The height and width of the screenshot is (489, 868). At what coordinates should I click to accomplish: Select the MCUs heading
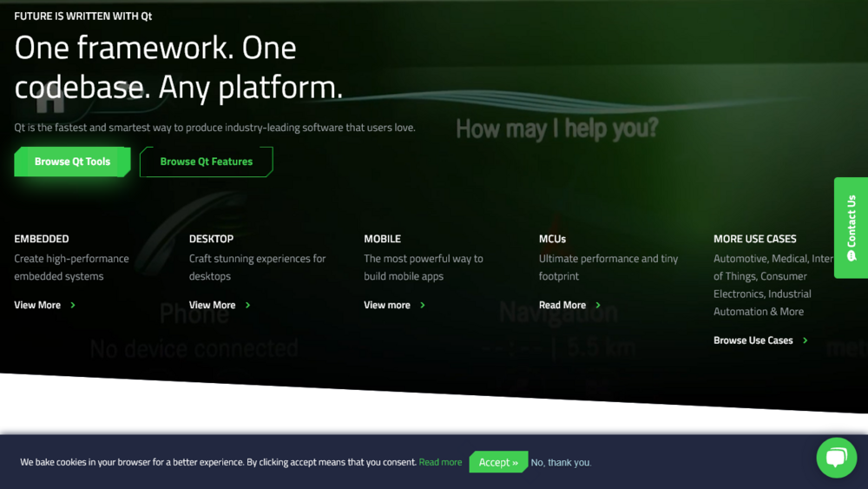[552, 239]
